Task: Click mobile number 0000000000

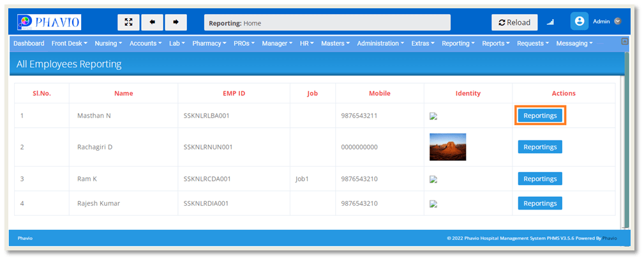Action: tap(359, 147)
